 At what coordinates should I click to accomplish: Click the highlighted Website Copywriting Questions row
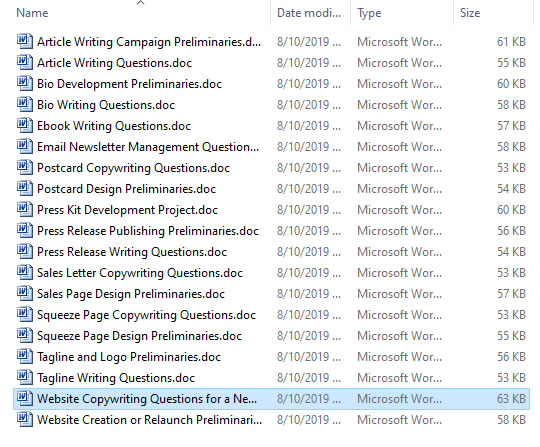coord(271,399)
